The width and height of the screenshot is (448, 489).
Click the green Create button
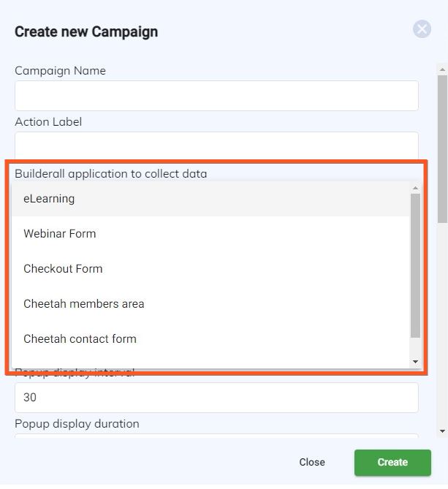pyautogui.click(x=392, y=462)
